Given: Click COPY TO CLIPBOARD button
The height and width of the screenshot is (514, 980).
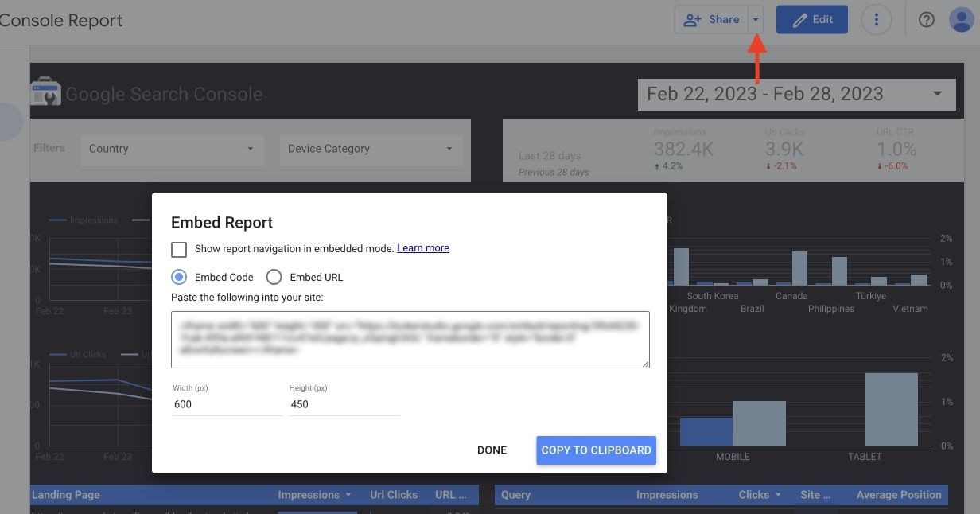Looking at the screenshot, I should (596, 450).
